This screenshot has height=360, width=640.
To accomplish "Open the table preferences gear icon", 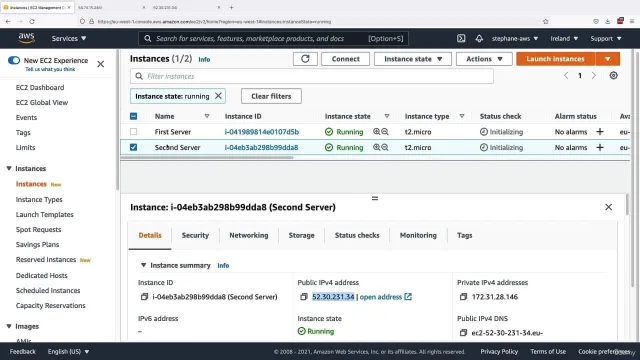I will 613,76.
